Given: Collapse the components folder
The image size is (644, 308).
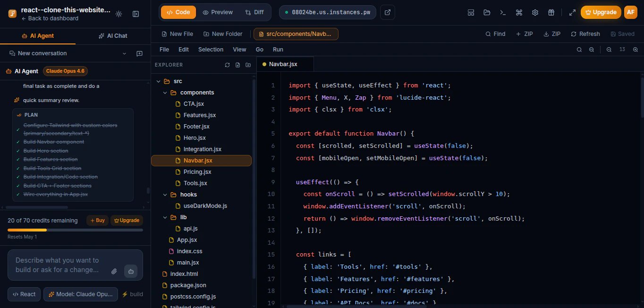Looking at the screenshot, I should tap(164, 92).
